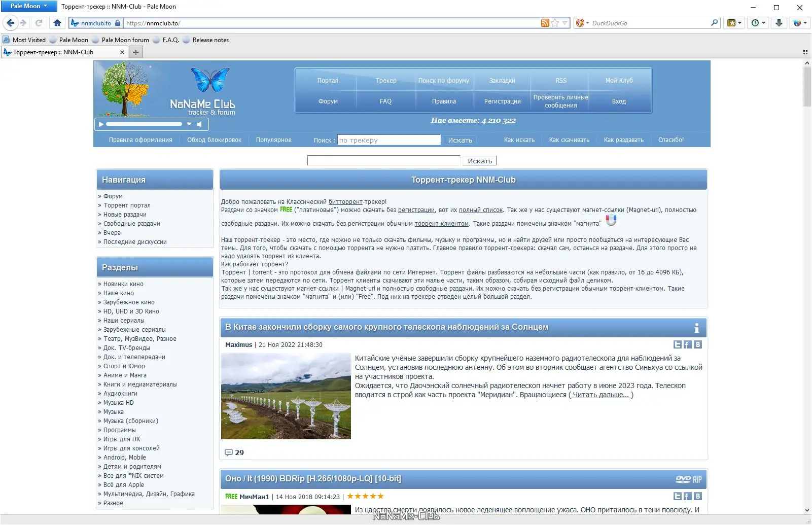Open the Игры для ПК section

tap(122, 439)
